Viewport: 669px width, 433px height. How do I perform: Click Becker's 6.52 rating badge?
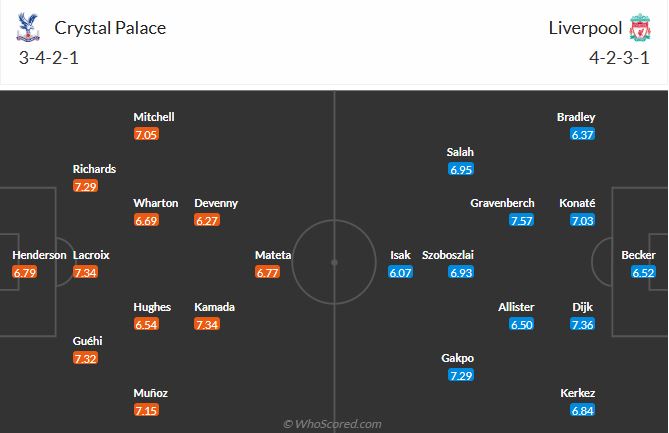point(642,272)
